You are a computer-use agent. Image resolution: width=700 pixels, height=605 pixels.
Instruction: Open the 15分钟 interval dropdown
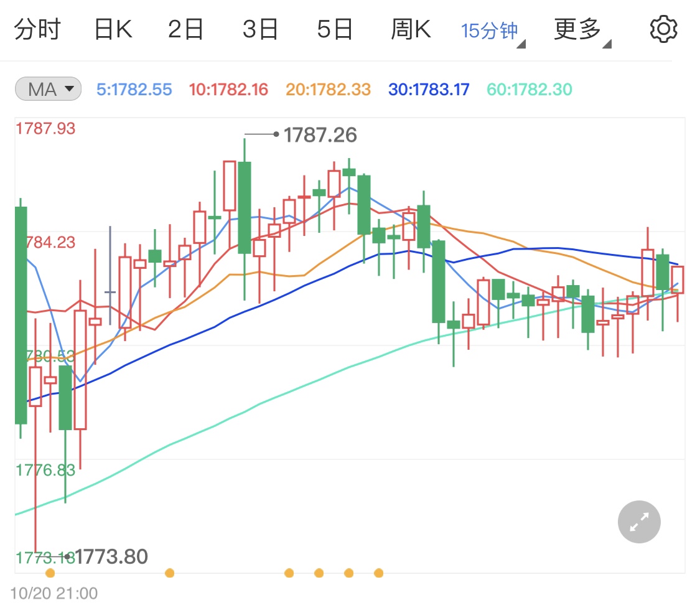click(x=489, y=27)
